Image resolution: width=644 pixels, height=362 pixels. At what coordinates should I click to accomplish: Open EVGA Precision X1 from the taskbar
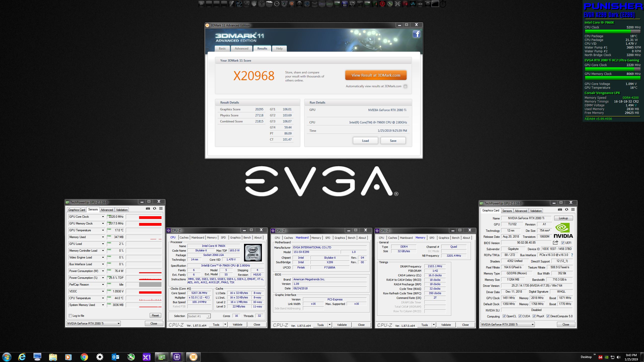click(146, 357)
